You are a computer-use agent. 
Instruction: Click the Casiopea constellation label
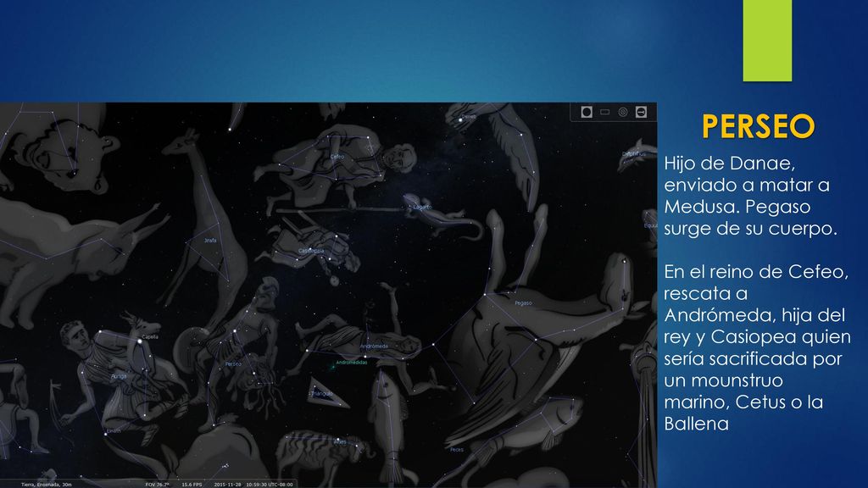pyautogui.click(x=310, y=251)
